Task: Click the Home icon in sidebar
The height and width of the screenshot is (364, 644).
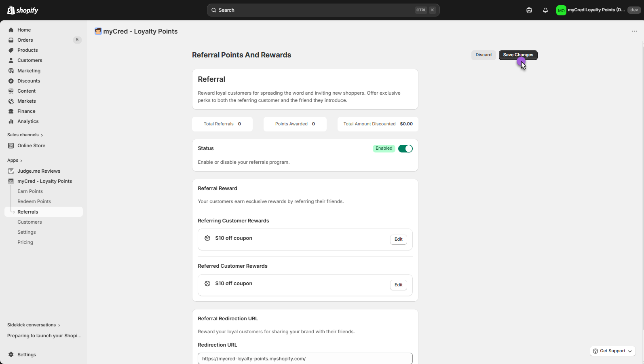Action: [x=11, y=30]
